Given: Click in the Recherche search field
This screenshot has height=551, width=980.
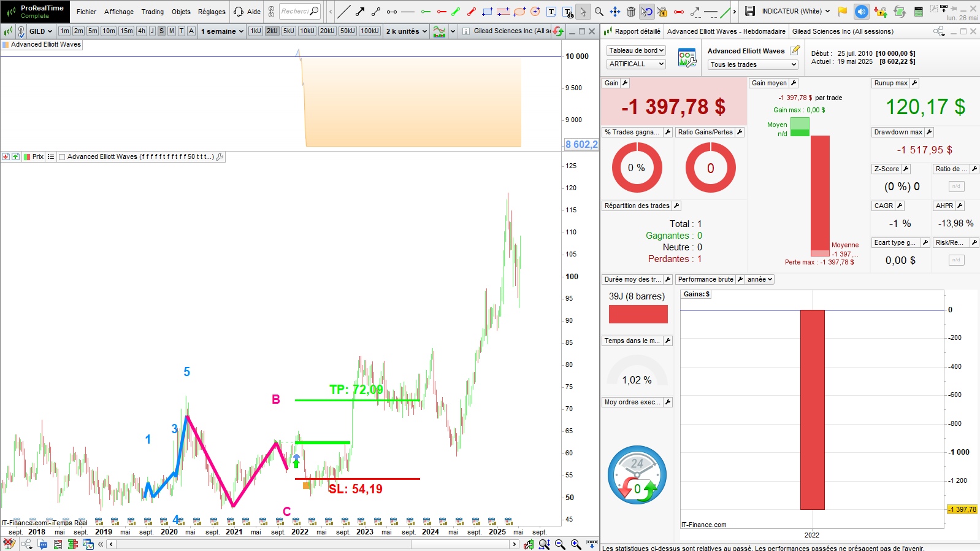Looking at the screenshot, I should click(300, 11).
